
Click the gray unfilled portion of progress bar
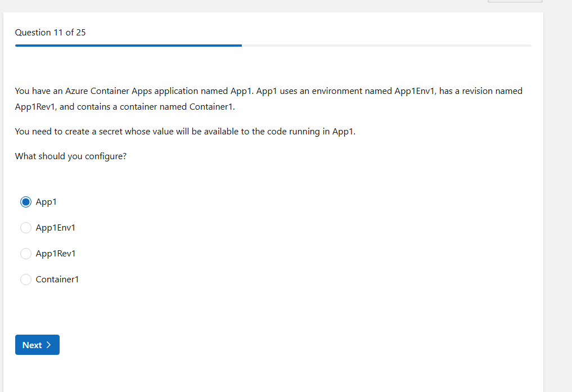point(386,46)
